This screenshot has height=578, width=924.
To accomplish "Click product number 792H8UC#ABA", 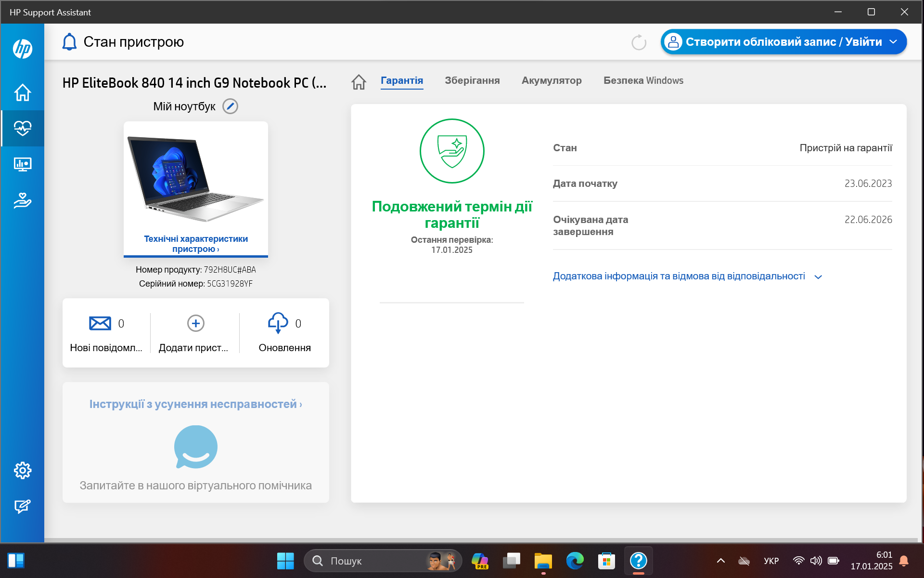I will click(230, 270).
